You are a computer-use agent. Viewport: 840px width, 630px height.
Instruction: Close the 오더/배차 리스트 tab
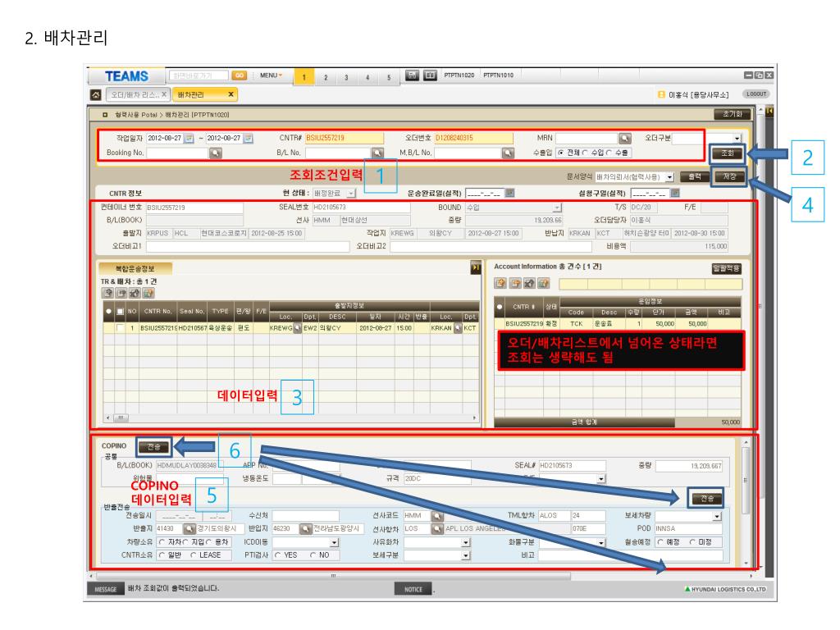[x=164, y=94]
